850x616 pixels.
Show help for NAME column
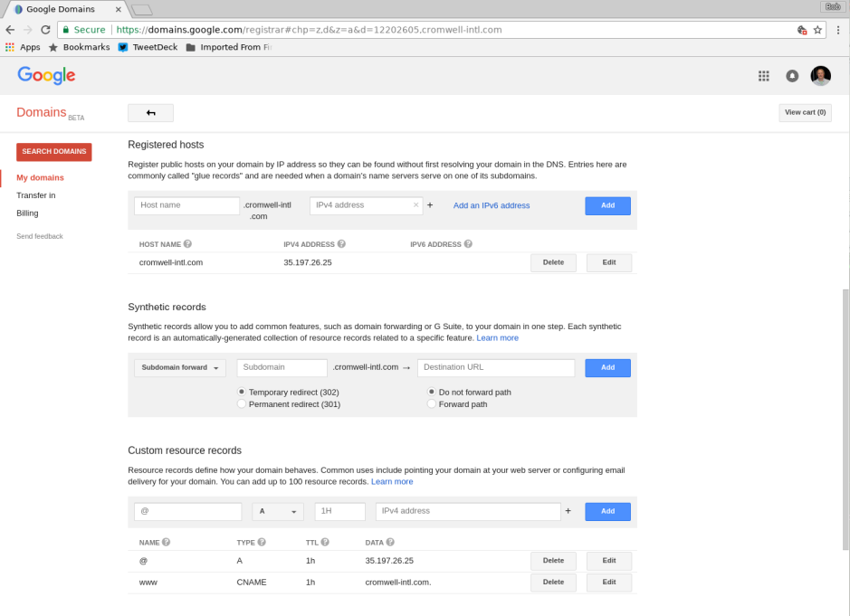pos(167,542)
